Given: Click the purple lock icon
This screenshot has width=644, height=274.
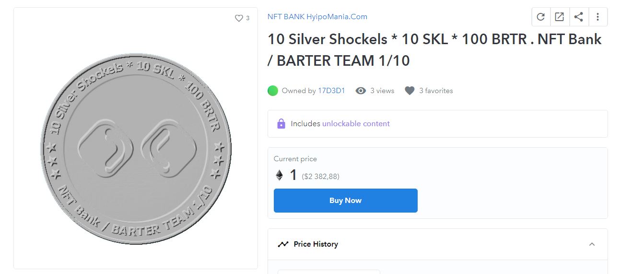Looking at the screenshot, I should (281, 124).
